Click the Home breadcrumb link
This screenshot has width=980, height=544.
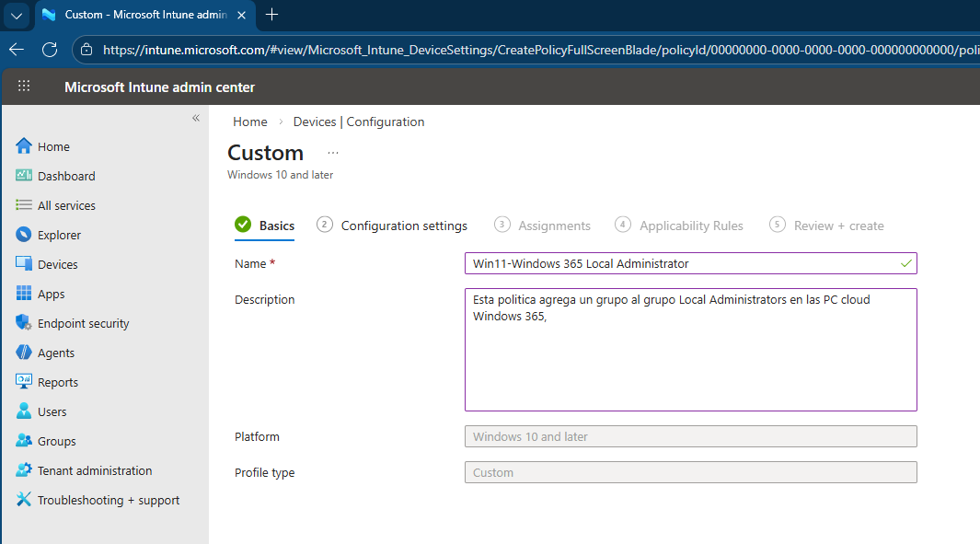tap(249, 122)
